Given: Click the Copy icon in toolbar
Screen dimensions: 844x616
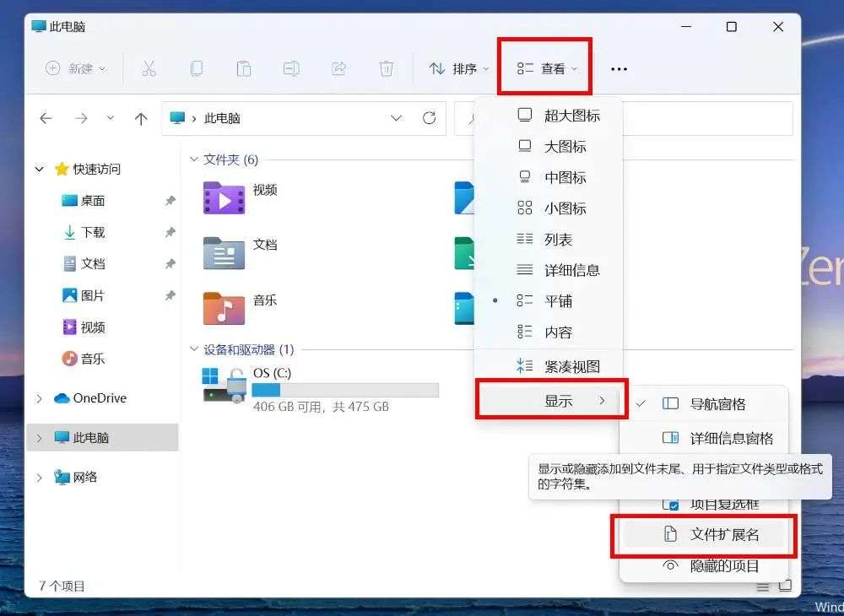Looking at the screenshot, I should (197, 69).
